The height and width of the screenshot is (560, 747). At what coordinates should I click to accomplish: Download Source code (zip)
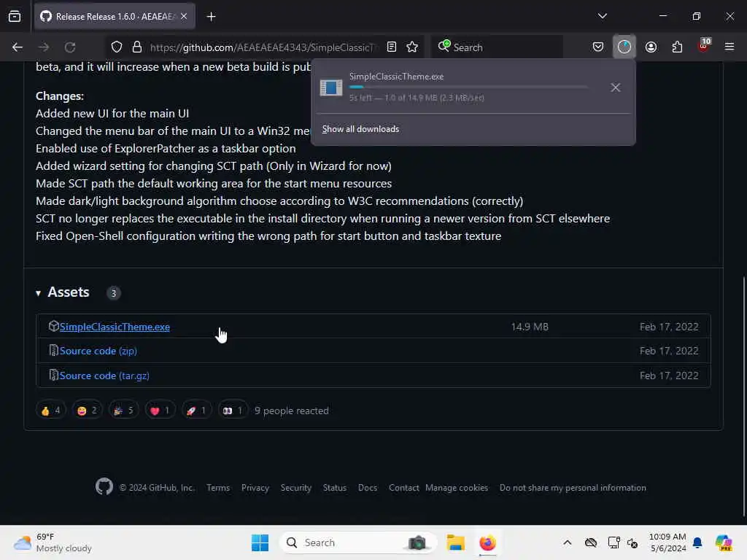98,351
